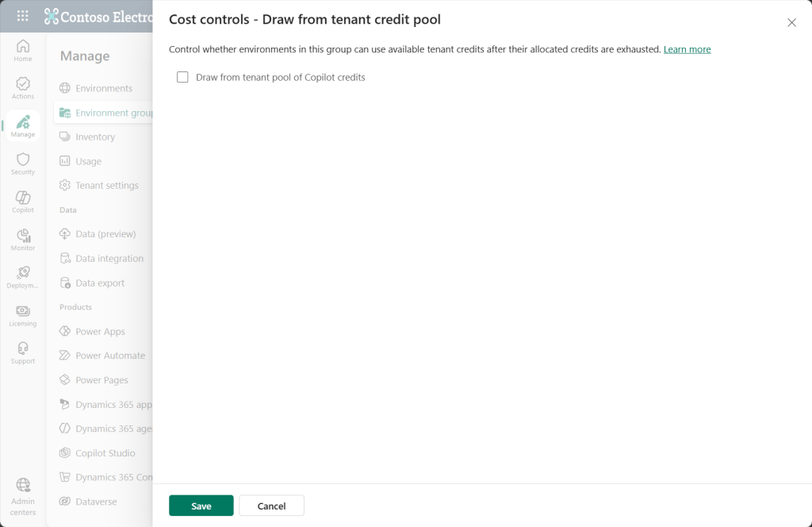
Task: Open Admin centers globe icon
Action: pos(23,496)
